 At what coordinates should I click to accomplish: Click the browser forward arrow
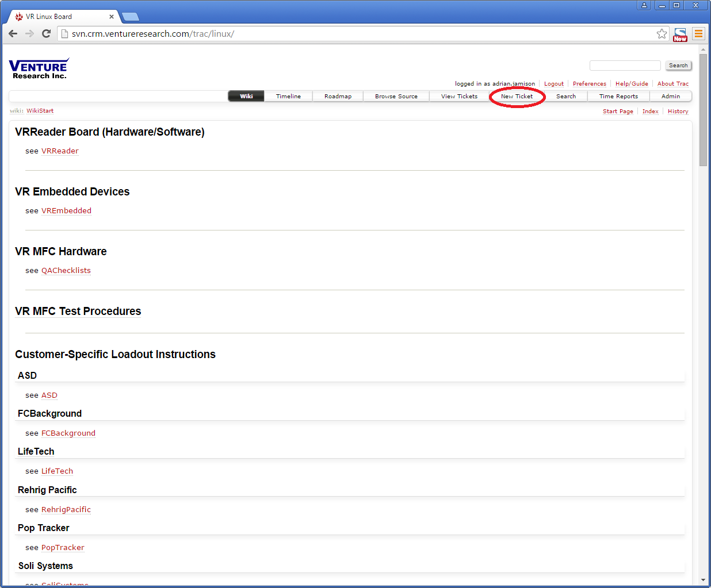30,34
